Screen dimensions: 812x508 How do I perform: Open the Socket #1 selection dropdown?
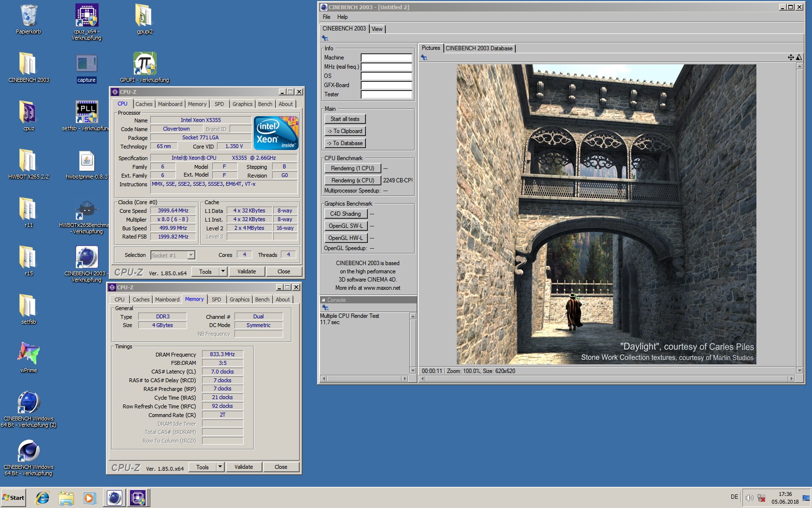(191, 255)
